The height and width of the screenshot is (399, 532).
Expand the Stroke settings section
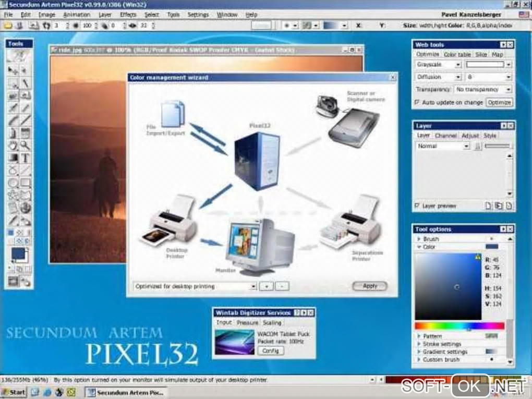[x=419, y=344]
